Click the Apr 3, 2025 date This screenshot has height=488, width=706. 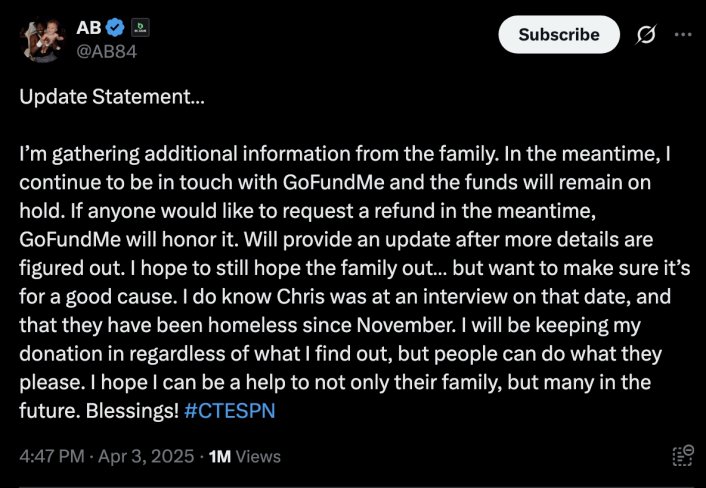click(146, 456)
